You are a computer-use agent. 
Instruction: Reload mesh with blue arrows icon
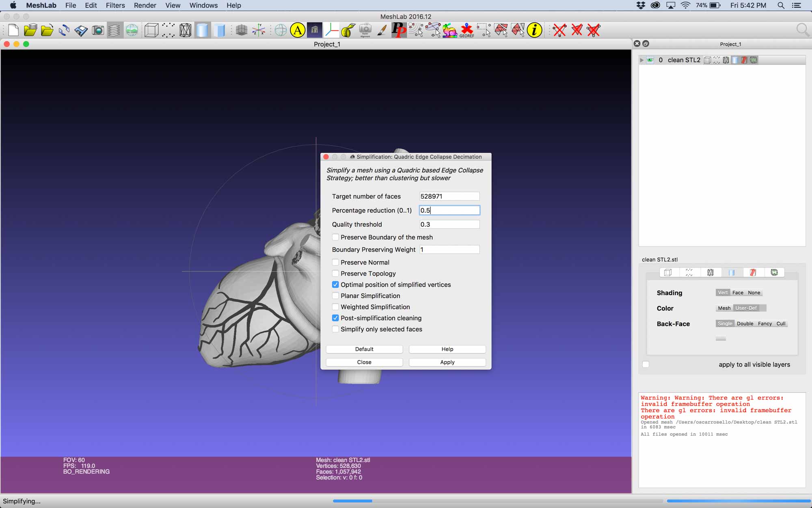tap(64, 30)
